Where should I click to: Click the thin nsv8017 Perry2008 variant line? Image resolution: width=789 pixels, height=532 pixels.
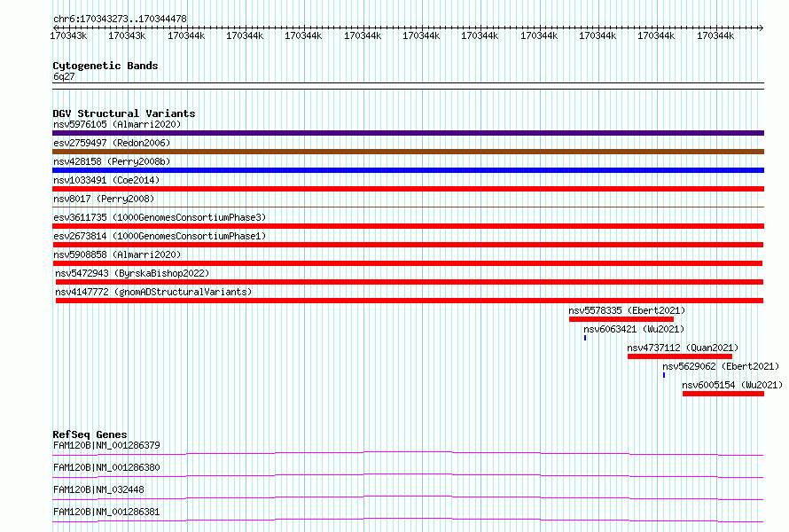click(x=408, y=207)
